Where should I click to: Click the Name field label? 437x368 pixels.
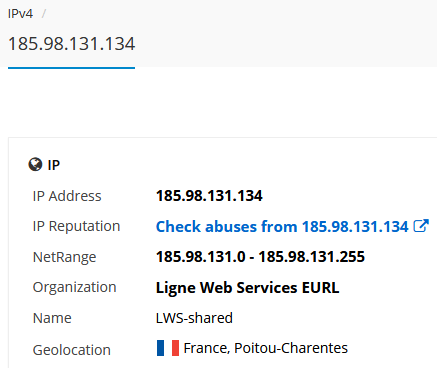(52, 318)
